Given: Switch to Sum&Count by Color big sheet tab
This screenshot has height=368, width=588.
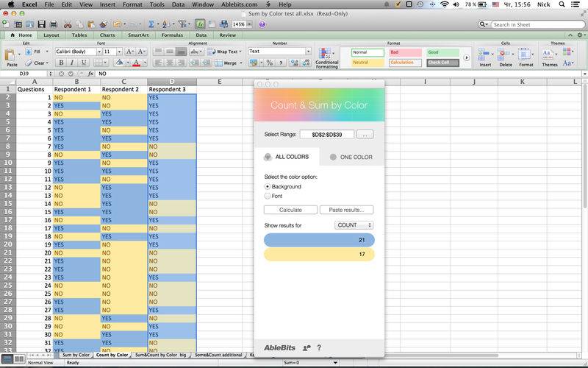Looking at the screenshot, I should 160,355.
